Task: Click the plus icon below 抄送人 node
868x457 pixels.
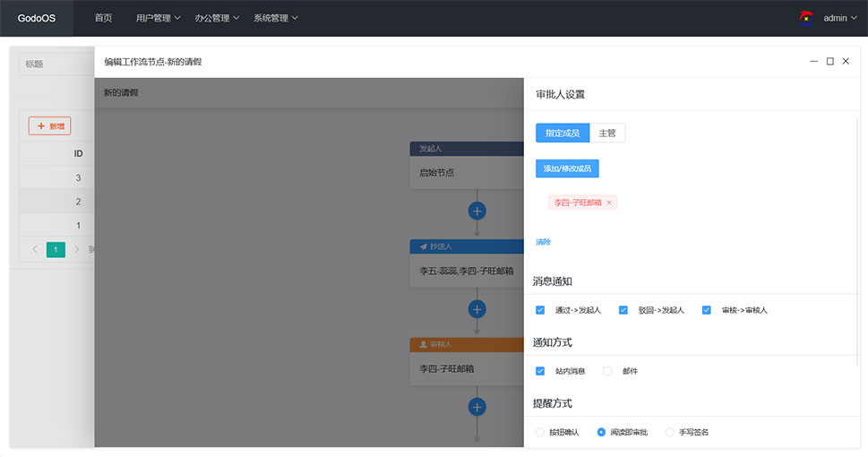Action: pyautogui.click(x=477, y=309)
